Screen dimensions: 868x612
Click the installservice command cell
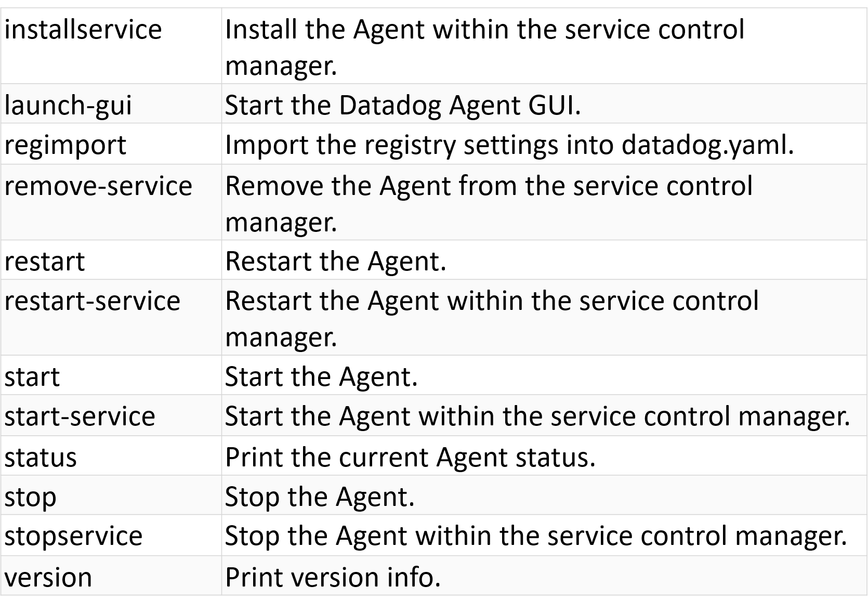point(83,30)
